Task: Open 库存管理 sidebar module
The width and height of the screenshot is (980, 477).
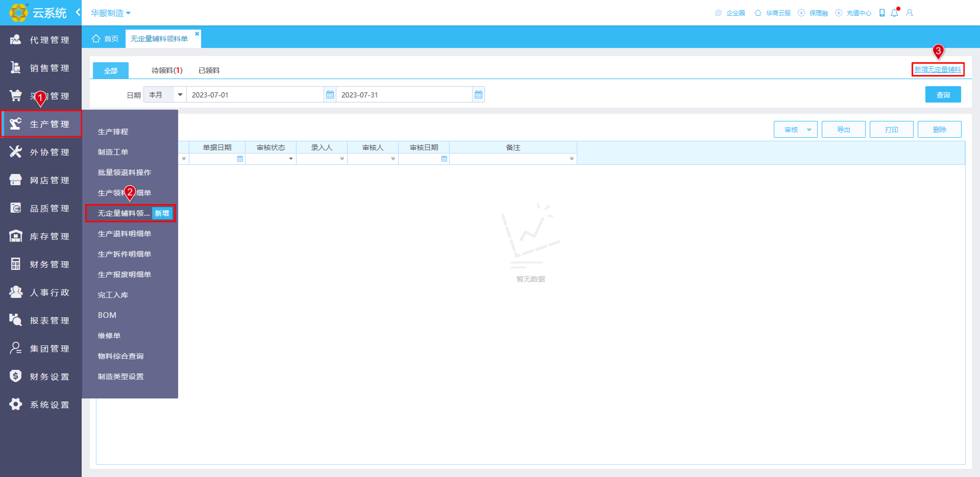Action: 41,236
